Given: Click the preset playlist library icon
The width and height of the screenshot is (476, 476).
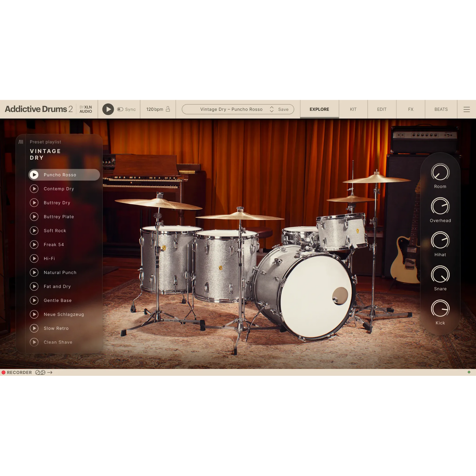Looking at the screenshot, I should [21, 142].
